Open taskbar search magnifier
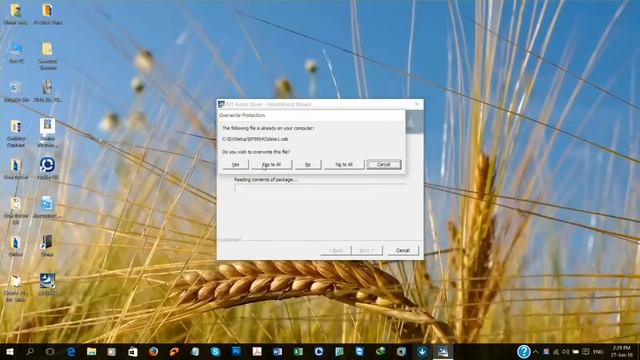This screenshot has width=640, height=360. pyautogui.click(x=30, y=351)
